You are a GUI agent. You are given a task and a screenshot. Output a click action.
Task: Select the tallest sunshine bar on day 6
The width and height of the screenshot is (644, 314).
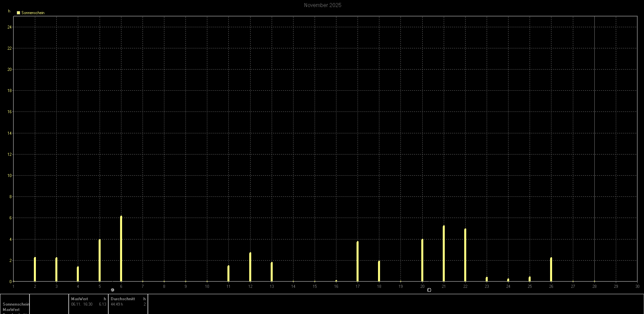click(121, 249)
